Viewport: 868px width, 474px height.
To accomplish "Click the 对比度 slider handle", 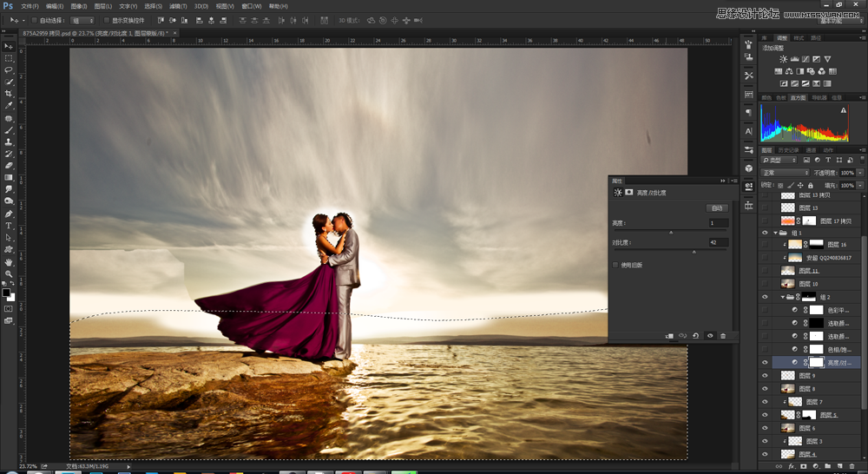I will [x=694, y=252].
